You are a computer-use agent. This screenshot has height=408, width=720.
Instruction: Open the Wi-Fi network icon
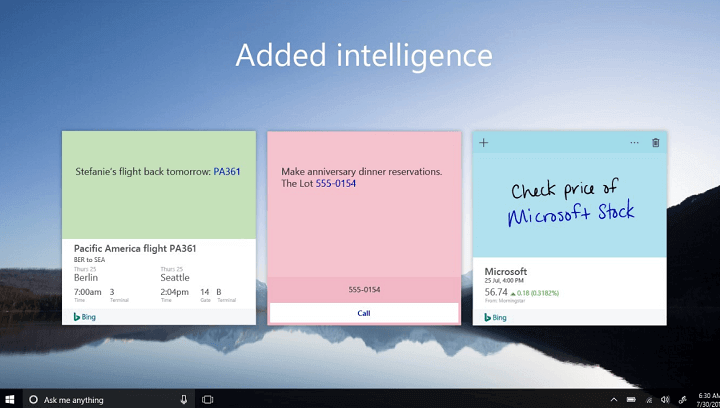[x=649, y=400]
